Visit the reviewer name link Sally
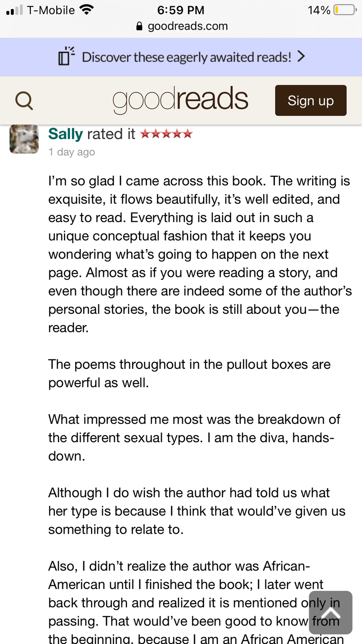Image resolution: width=362 pixels, height=644 pixels. point(65,134)
